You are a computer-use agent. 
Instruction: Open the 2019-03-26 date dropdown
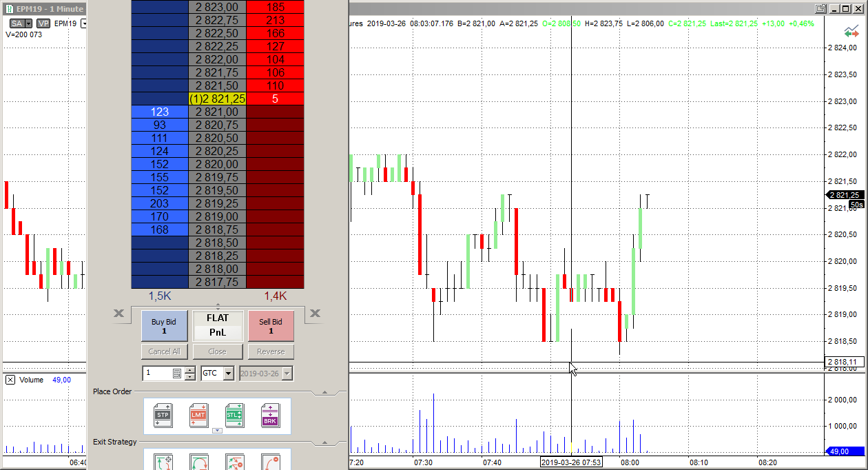[x=287, y=374]
